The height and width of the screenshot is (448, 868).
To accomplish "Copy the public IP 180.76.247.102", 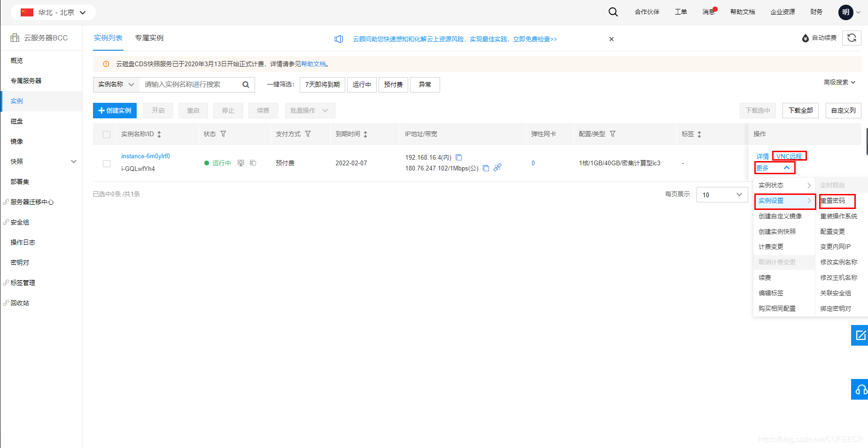I will pos(486,168).
